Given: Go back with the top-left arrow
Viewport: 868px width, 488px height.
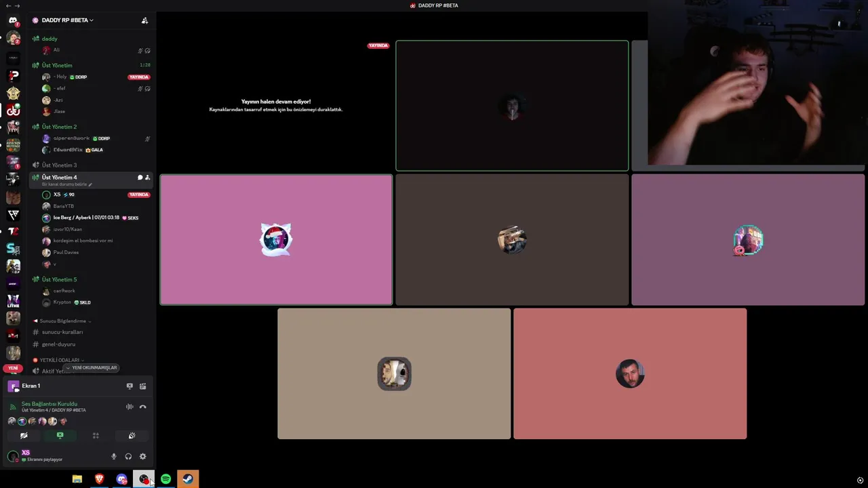Looking at the screenshot, I should pyautogui.click(x=7, y=5).
